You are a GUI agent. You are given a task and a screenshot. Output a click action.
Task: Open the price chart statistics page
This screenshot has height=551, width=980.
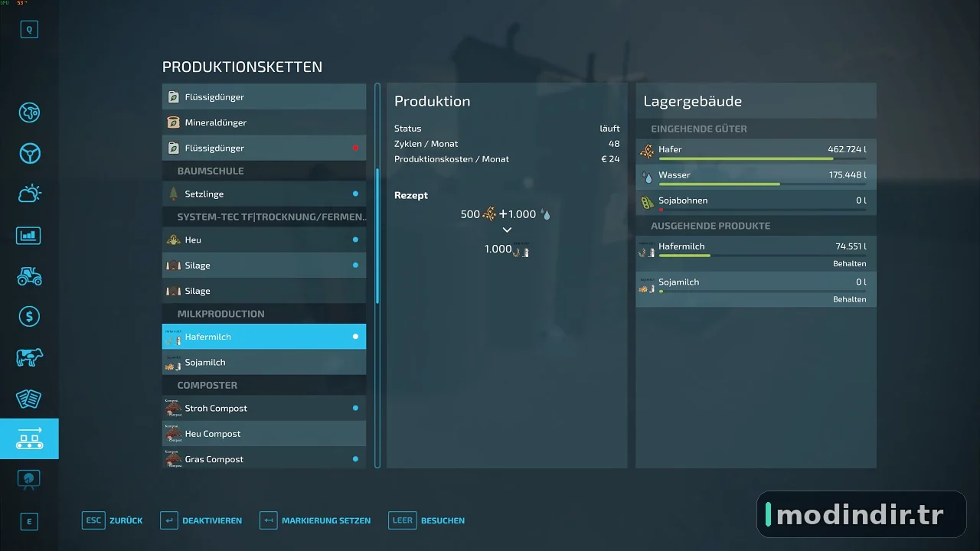click(x=29, y=235)
